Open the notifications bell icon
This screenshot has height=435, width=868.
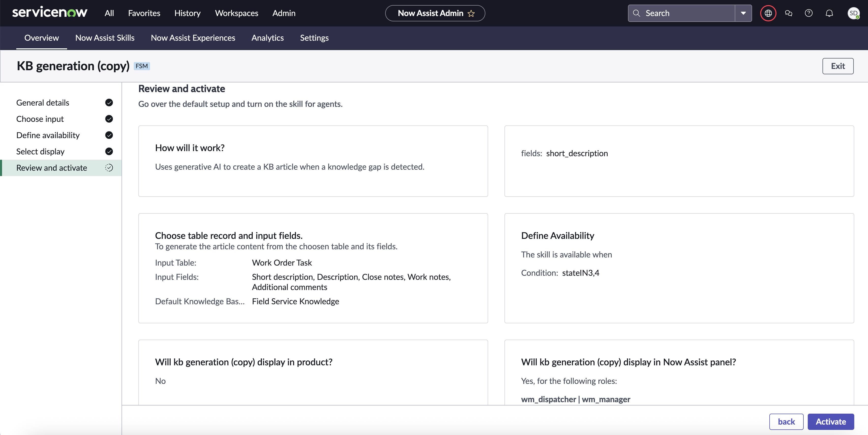829,13
